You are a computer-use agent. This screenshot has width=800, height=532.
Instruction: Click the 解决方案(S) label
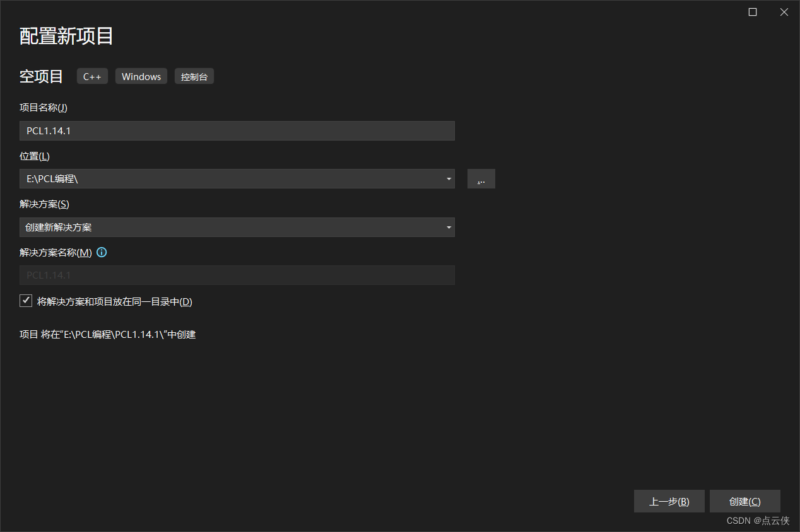[x=45, y=204]
